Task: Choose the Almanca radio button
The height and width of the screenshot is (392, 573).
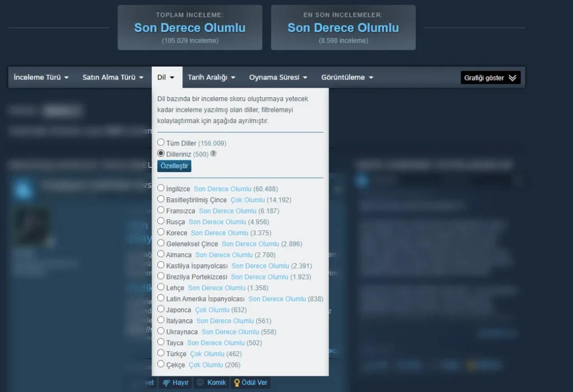Action: (161, 254)
